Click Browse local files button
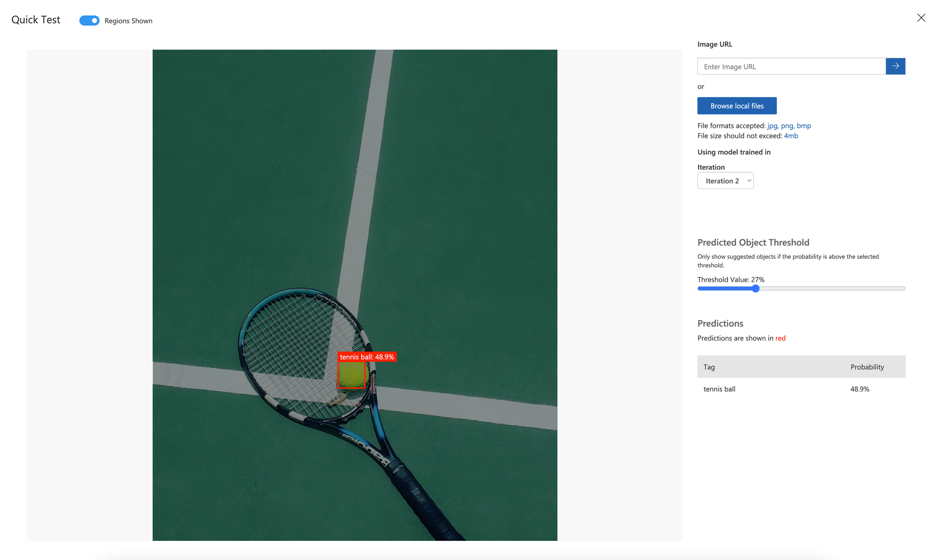This screenshot has height=560, width=931. [737, 105]
